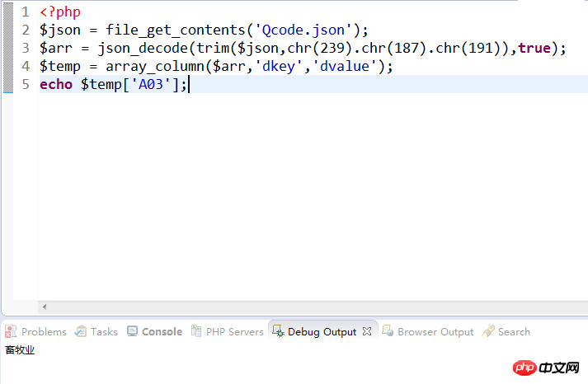Screen dimensions: 588x384
Task: Click 'Qcode.json' string in line 2
Action: coord(303,30)
